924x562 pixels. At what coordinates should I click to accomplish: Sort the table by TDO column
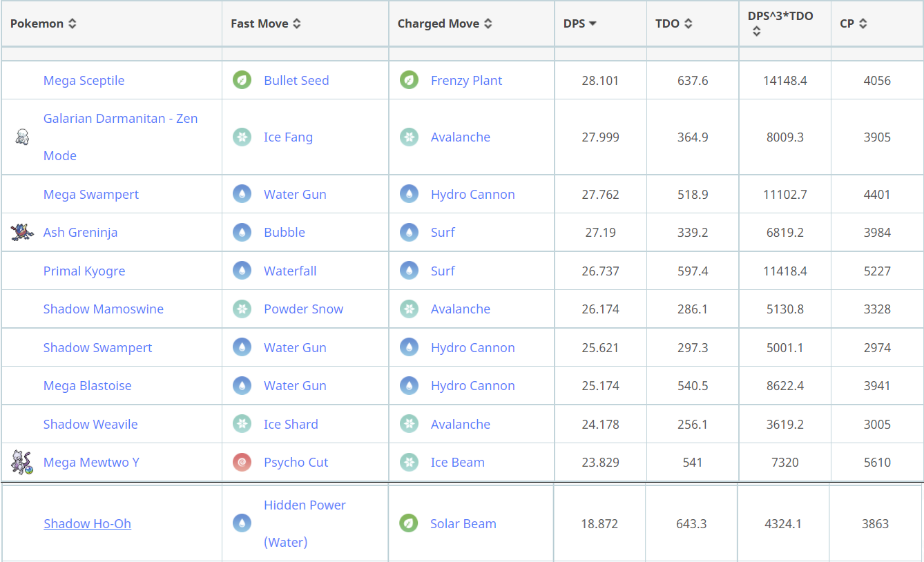pyautogui.click(x=673, y=23)
